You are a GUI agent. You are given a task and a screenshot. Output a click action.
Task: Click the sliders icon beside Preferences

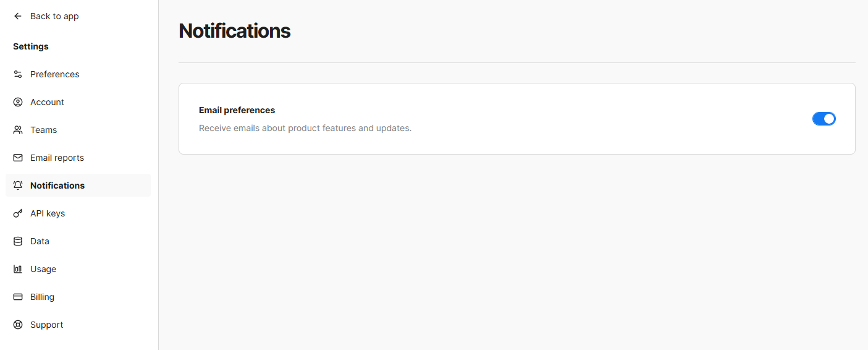[x=18, y=74]
